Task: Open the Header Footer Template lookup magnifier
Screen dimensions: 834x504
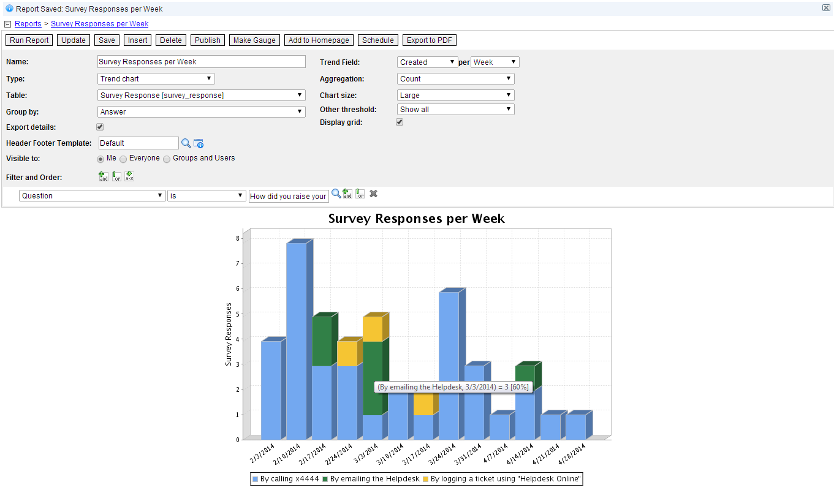Action: [186, 143]
